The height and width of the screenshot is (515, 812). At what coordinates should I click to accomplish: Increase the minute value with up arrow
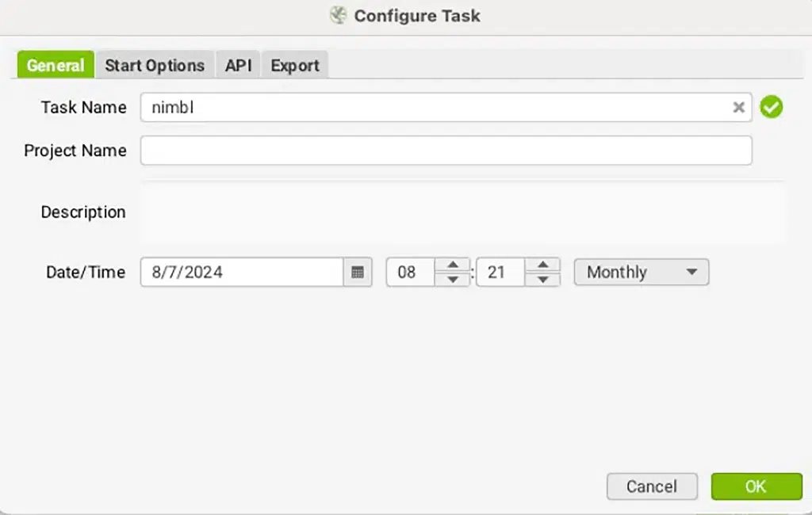click(x=542, y=265)
